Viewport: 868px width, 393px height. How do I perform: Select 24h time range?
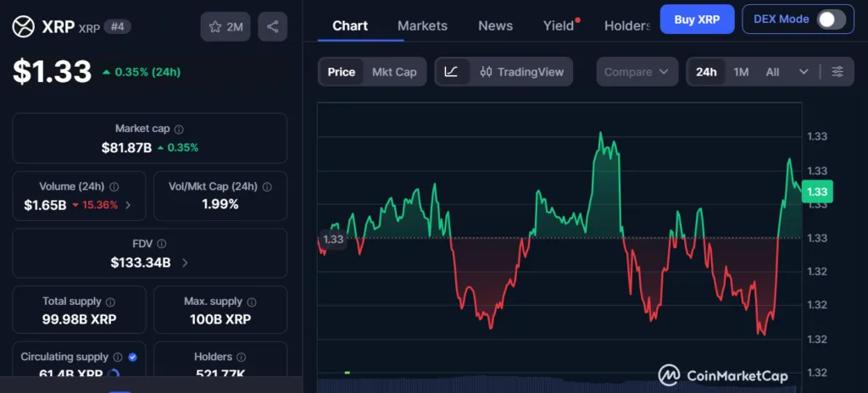pos(706,72)
